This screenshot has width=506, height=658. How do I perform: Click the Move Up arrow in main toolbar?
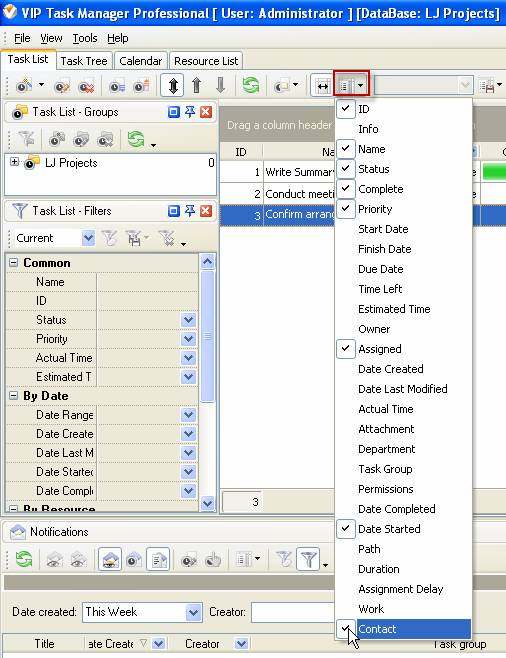[x=196, y=85]
